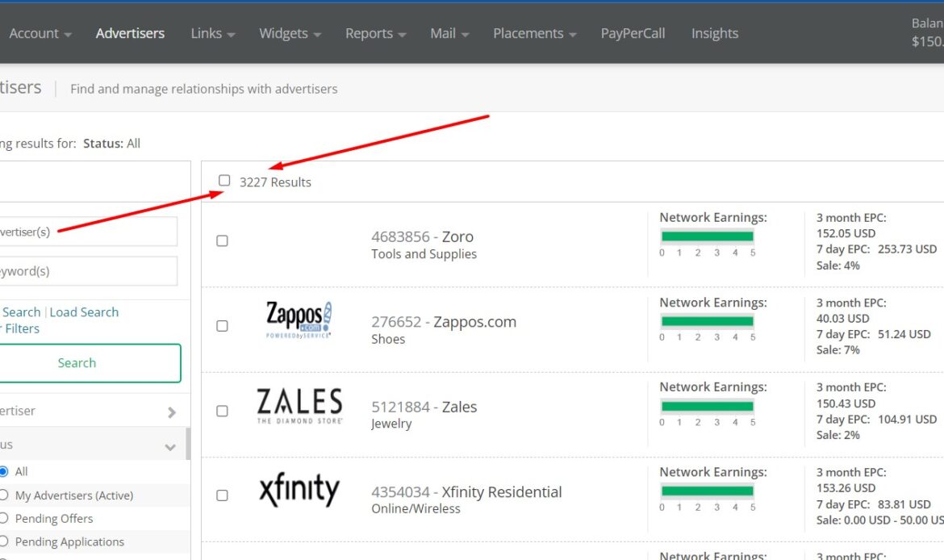
Task: Click the Filters link in sidebar
Action: click(22, 328)
